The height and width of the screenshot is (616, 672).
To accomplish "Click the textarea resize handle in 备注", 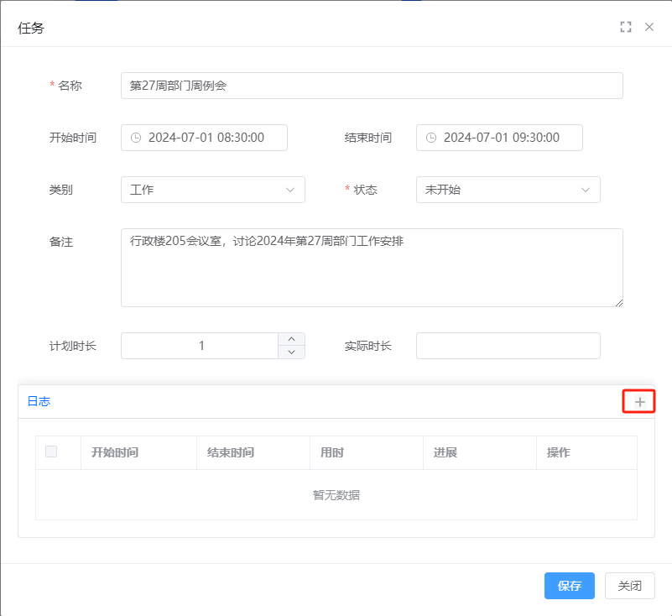I will tap(619, 303).
